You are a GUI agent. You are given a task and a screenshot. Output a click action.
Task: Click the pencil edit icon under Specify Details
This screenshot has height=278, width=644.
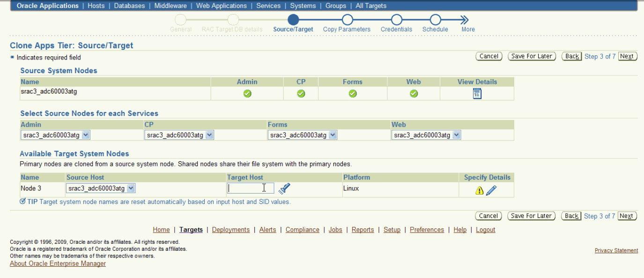point(491,190)
